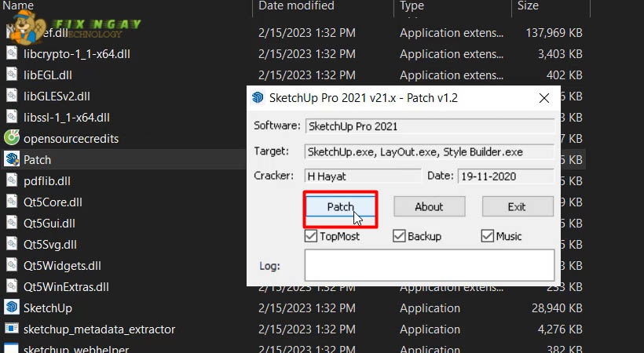
Task: Sort by the Type column header
Action: coord(412,6)
